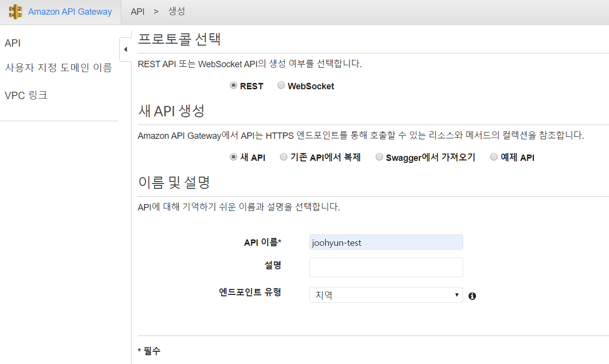609x364 pixels.
Task: Open VPC 링크 in the sidebar
Action: (x=26, y=95)
